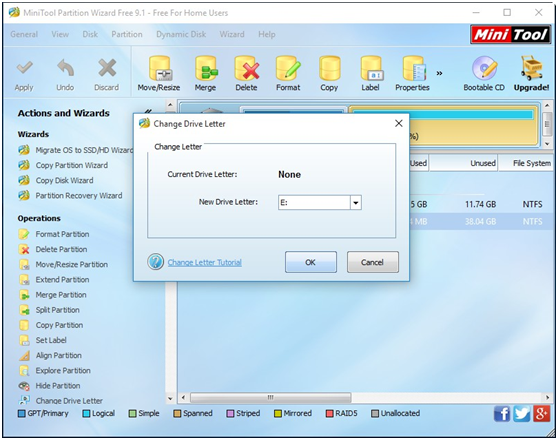Screen dimensions: 558x440
Task: Click the Bootable CD icon
Action: click(484, 68)
